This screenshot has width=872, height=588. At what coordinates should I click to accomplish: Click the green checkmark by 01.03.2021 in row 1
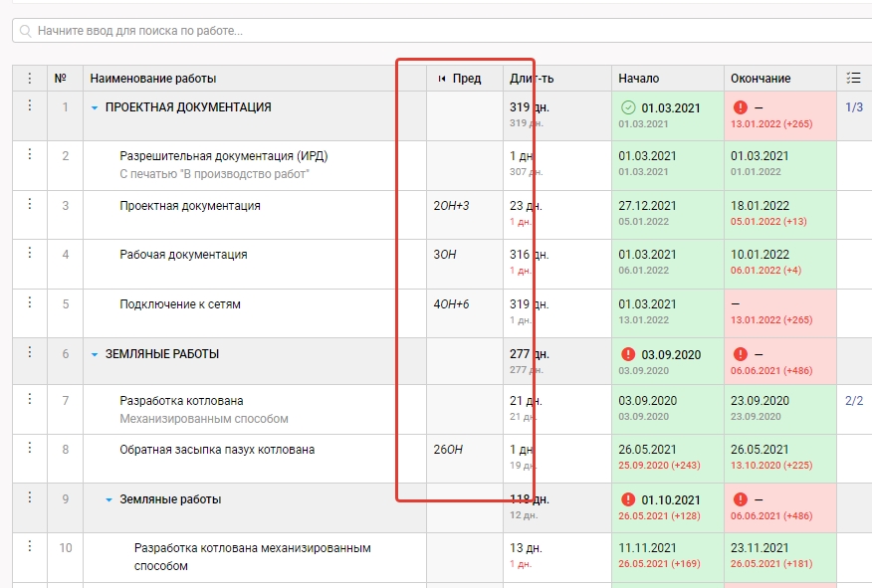(x=627, y=107)
